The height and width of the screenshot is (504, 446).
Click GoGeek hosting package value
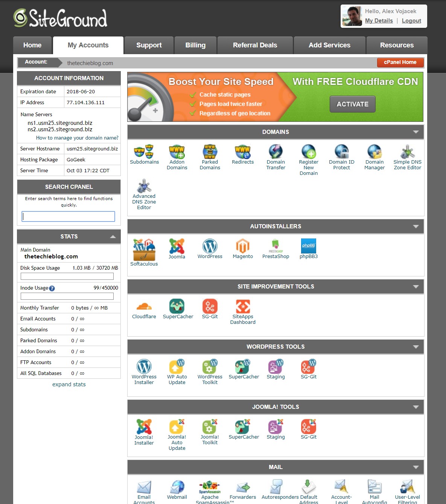coord(76,159)
